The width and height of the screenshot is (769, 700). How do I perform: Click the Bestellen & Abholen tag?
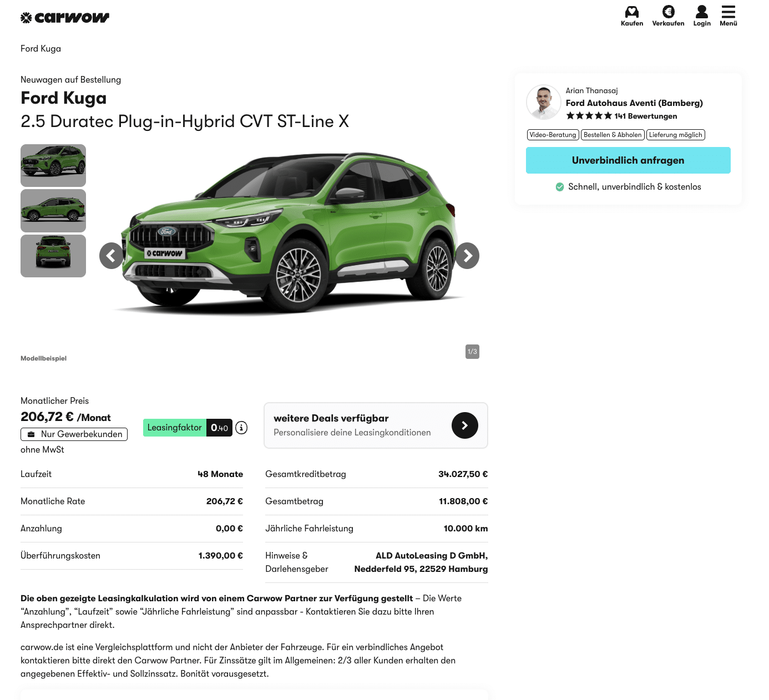(613, 135)
